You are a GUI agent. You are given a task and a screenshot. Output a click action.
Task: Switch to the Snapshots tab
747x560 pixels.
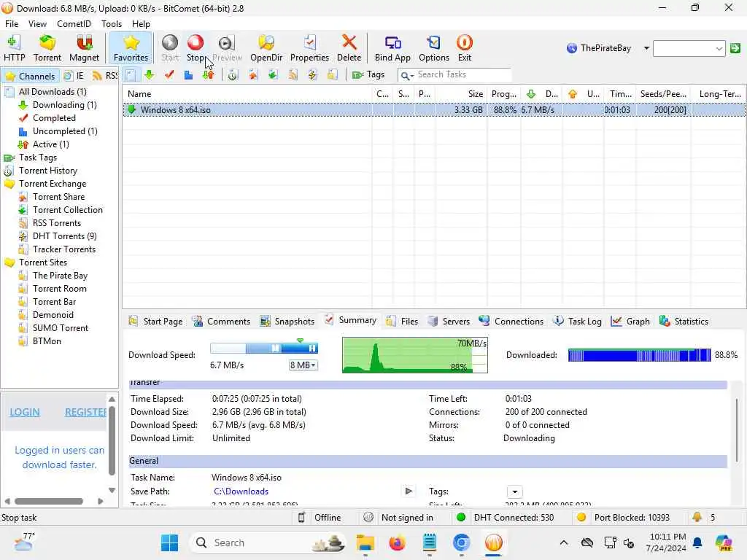click(287, 322)
